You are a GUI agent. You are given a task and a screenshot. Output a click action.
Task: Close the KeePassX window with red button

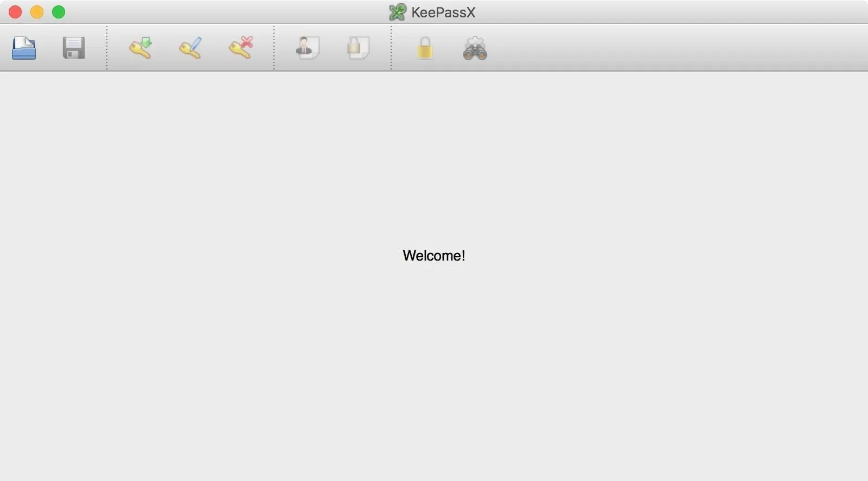(15, 12)
